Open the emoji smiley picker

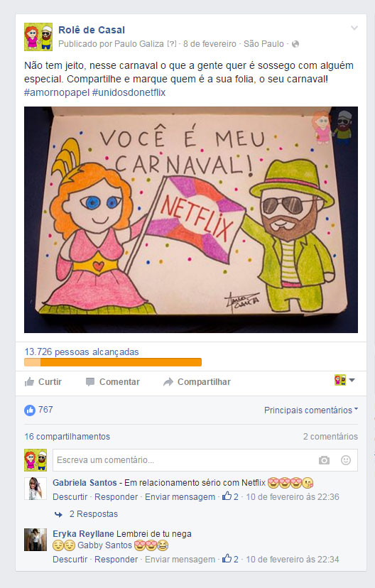click(346, 460)
